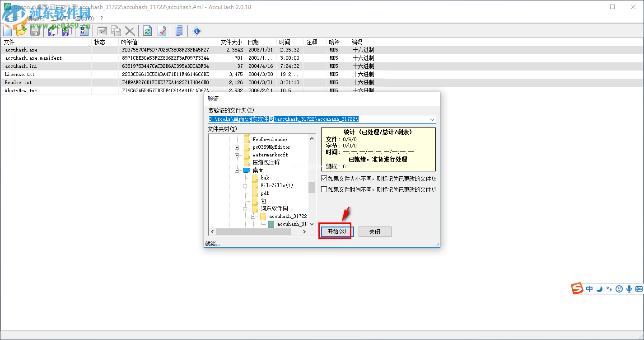
Task: Open the 选项(O) menu
Action: (x=84, y=19)
